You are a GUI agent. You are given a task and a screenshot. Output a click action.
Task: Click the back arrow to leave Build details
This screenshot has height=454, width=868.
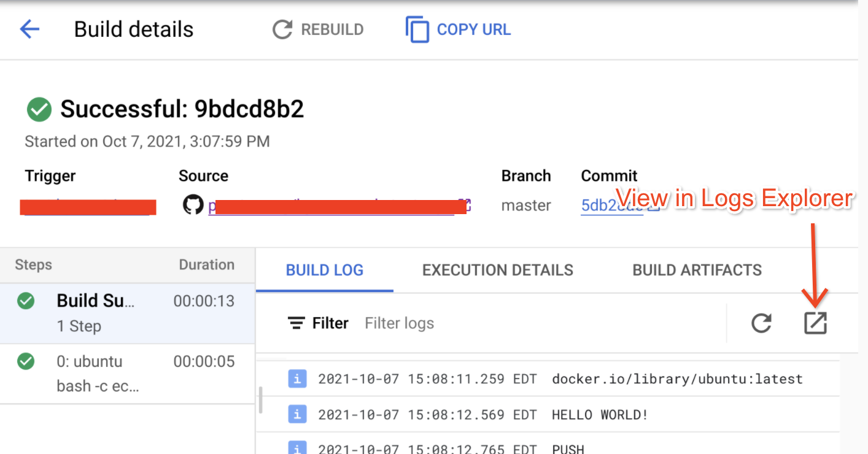[x=29, y=29]
